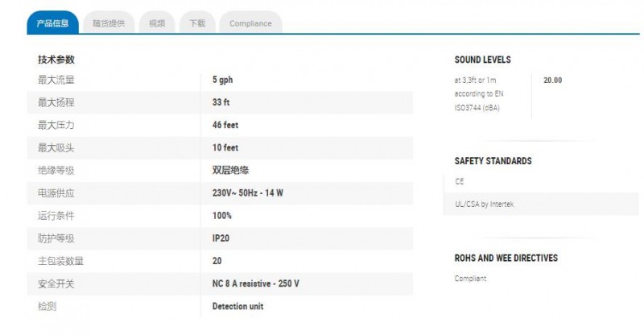Open the 视频 tab

[x=157, y=23]
